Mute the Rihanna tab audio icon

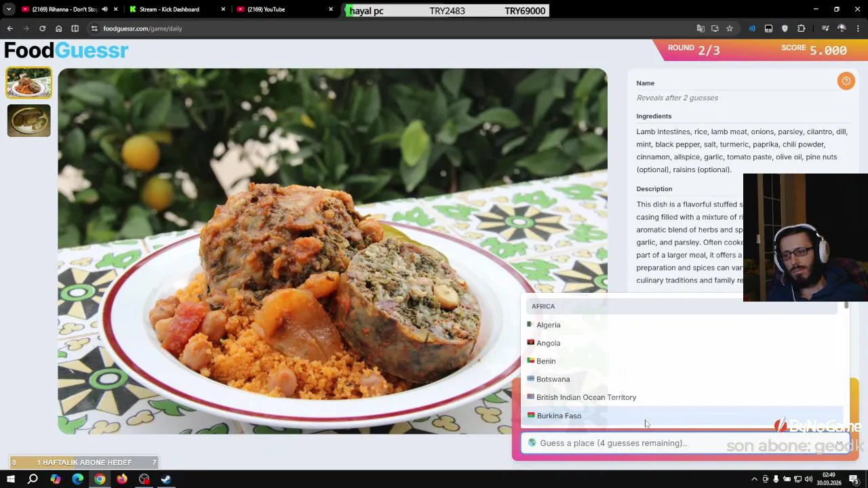104,9
